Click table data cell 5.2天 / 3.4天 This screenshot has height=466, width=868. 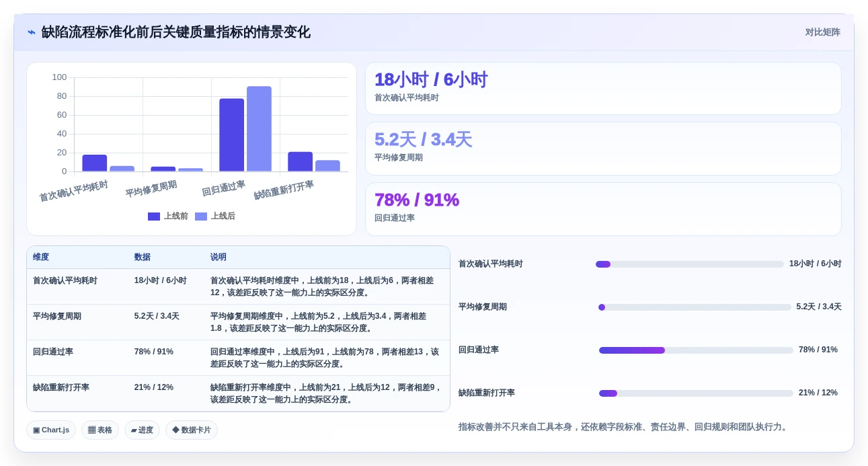(x=157, y=317)
